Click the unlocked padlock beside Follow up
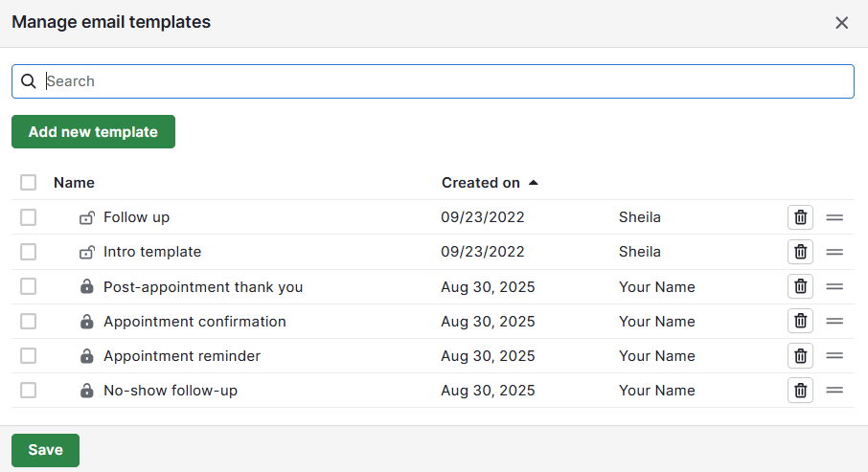868x472 pixels. 87,217
